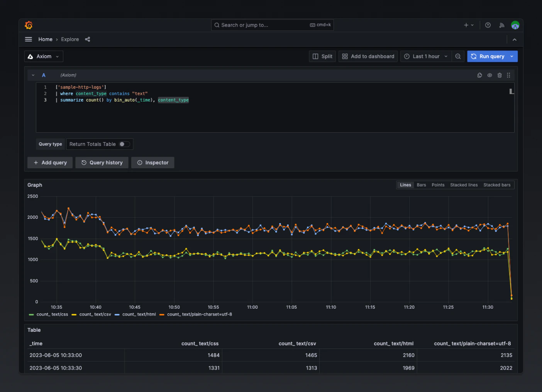
Task: Click the share icon next to Explore
Action: point(88,39)
